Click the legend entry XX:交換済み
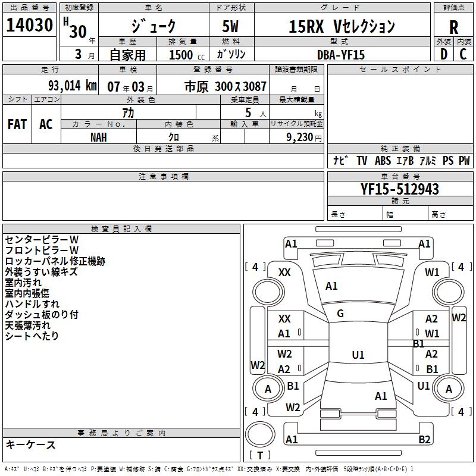Image resolution: width=476 pixels, height=476 pixels. 255,469
